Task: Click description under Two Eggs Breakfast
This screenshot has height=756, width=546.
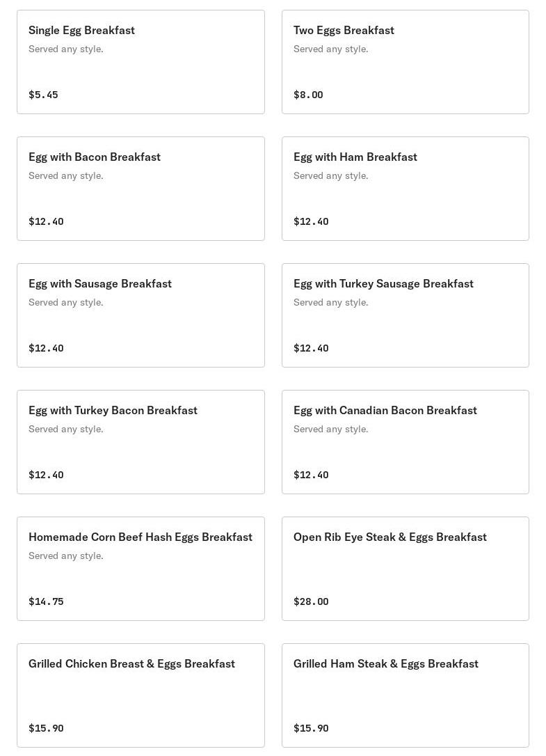Action: click(x=331, y=49)
